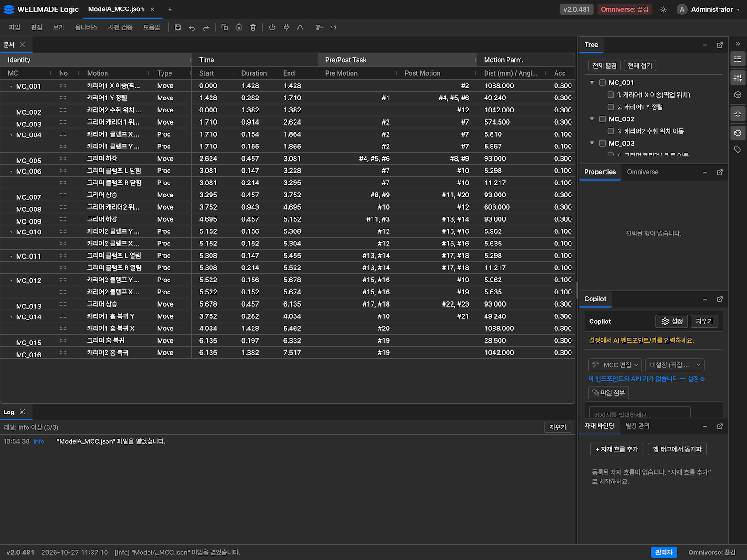Check the '2. 캐리어1 Y 정렬' checkbox
Screen dimensions: 747x560
coord(611,107)
